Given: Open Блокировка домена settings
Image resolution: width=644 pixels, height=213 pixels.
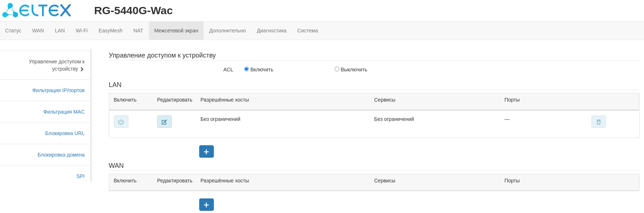Looking at the screenshot, I should click(61, 155).
